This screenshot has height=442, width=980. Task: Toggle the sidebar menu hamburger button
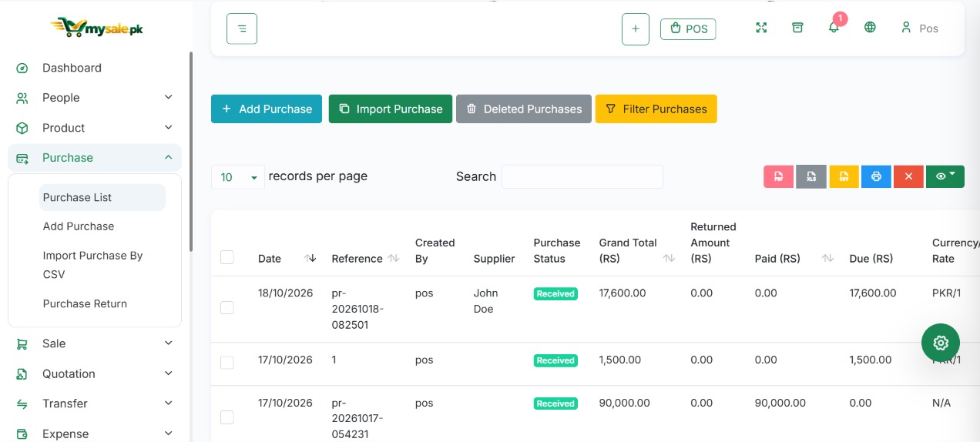pos(242,28)
